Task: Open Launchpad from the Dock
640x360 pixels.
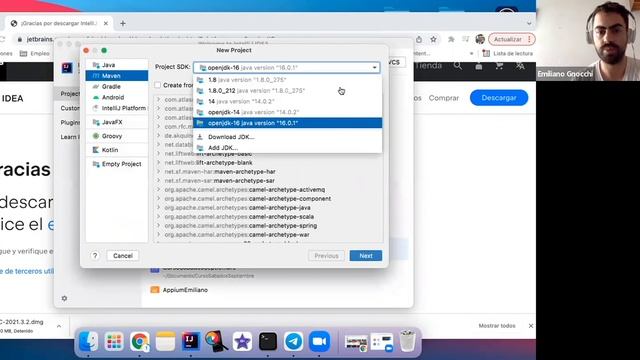Action: [114, 341]
